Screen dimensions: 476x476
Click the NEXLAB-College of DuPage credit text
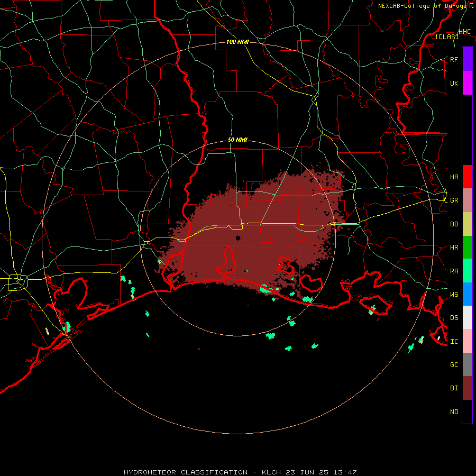(x=426, y=6)
